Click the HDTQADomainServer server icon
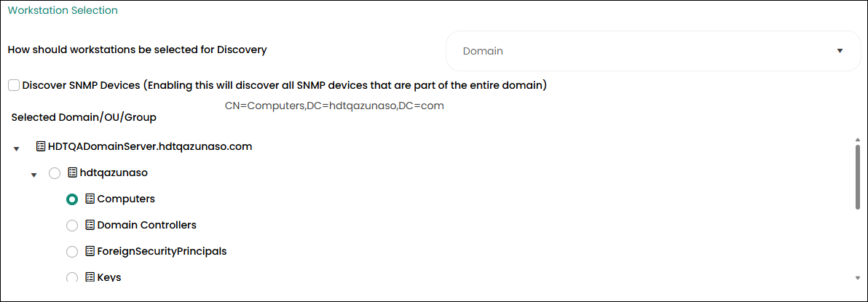868x302 pixels. point(41,146)
